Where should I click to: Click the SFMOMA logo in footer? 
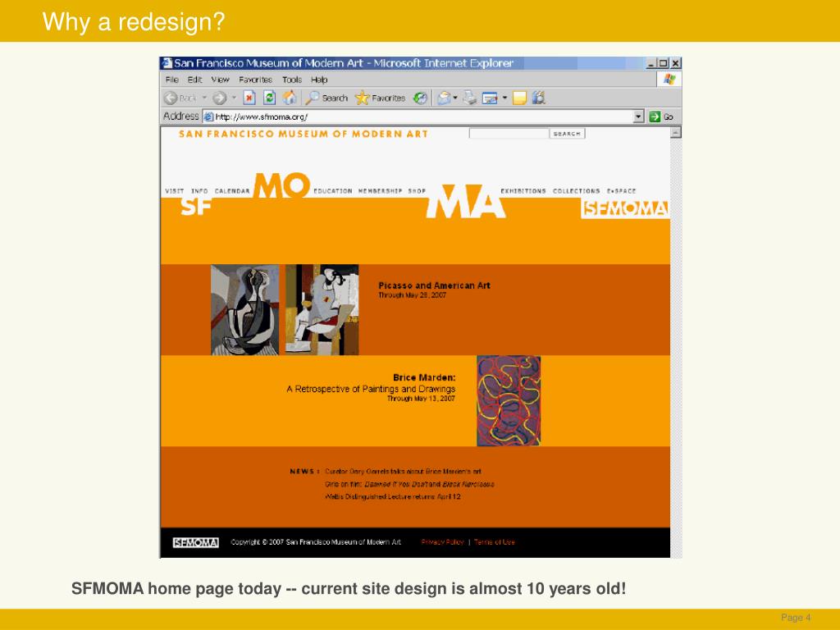tap(195, 543)
